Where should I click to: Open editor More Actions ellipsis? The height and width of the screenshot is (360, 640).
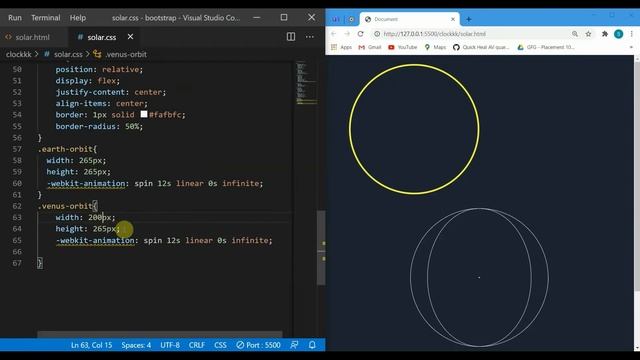310,37
